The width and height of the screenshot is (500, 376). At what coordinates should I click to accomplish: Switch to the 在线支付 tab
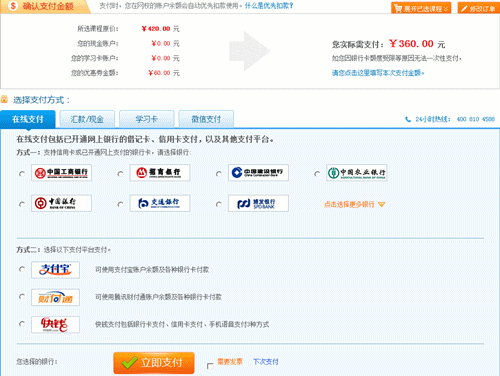click(28, 119)
